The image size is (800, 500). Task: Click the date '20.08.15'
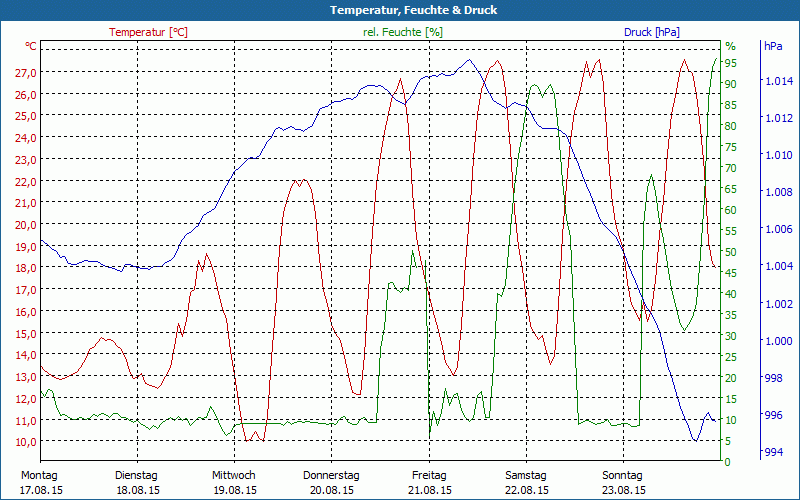coord(332,490)
